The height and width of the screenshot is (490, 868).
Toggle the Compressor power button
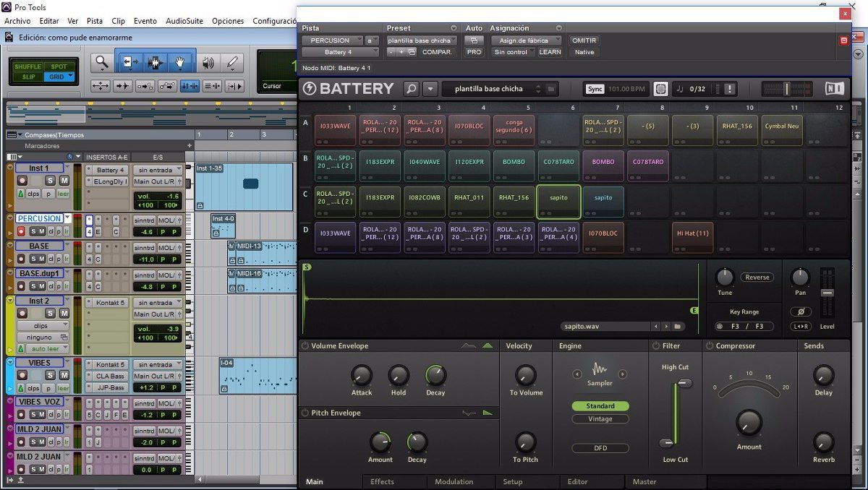pyautogui.click(x=710, y=346)
